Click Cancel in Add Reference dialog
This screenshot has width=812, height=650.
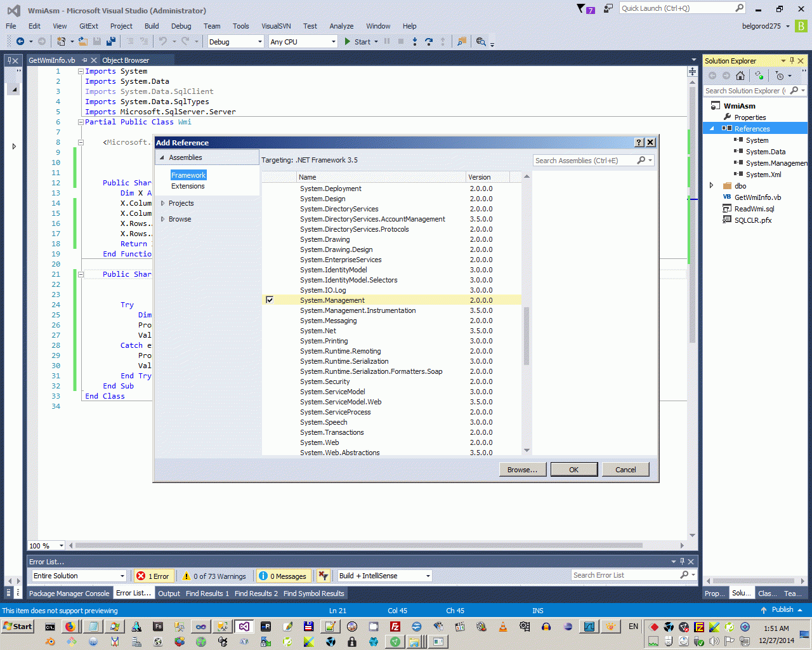[625, 470]
